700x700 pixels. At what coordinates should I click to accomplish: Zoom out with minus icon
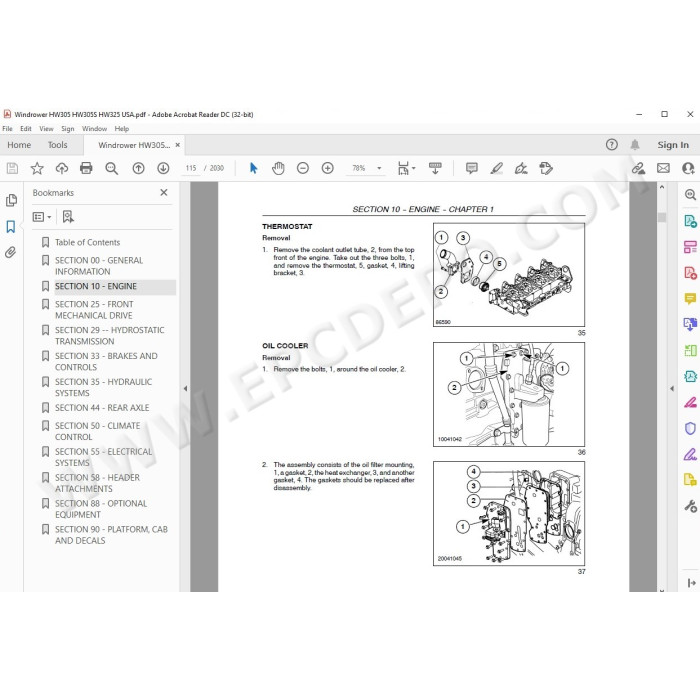click(x=303, y=168)
